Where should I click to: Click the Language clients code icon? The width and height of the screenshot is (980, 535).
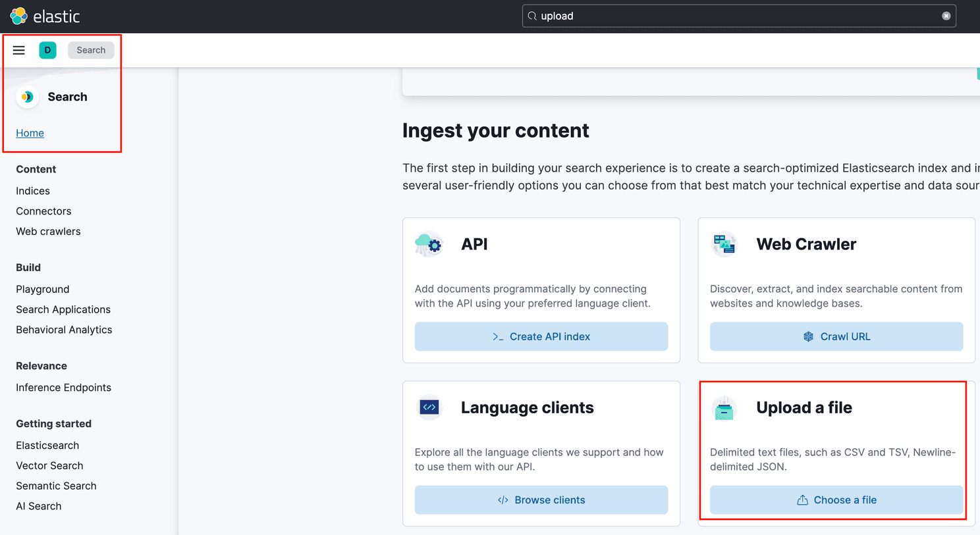(x=429, y=407)
